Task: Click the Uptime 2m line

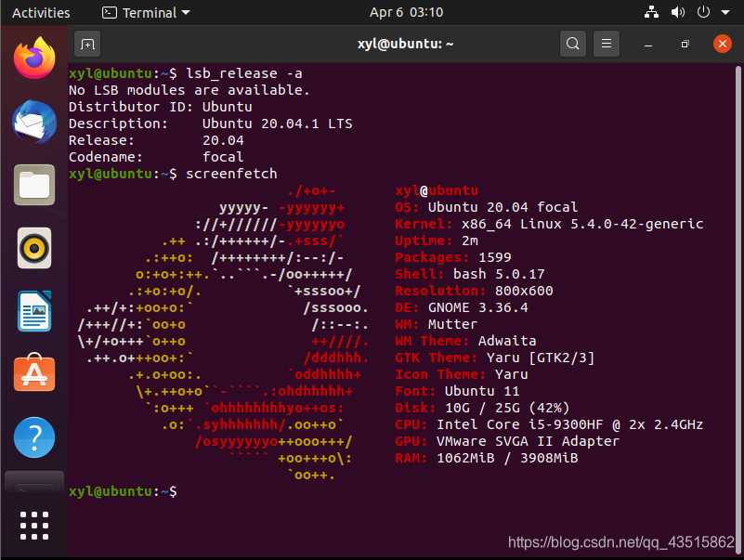Action: click(436, 241)
